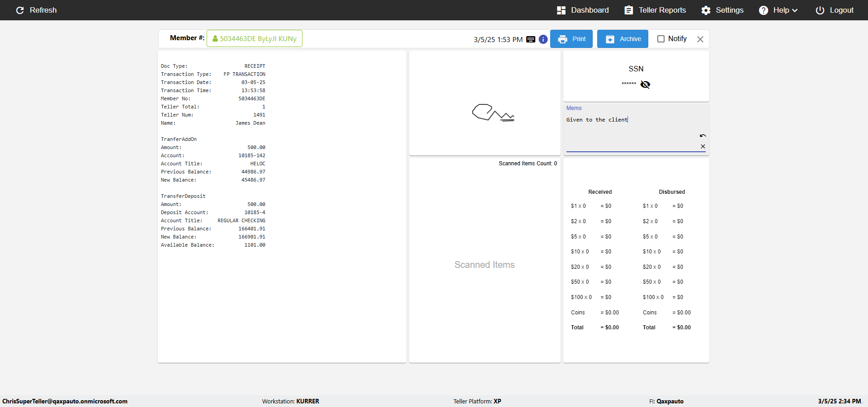Screen dimensions: 868x407
Task: Open the Dashboard menu
Action: pyautogui.click(x=583, y=10)
